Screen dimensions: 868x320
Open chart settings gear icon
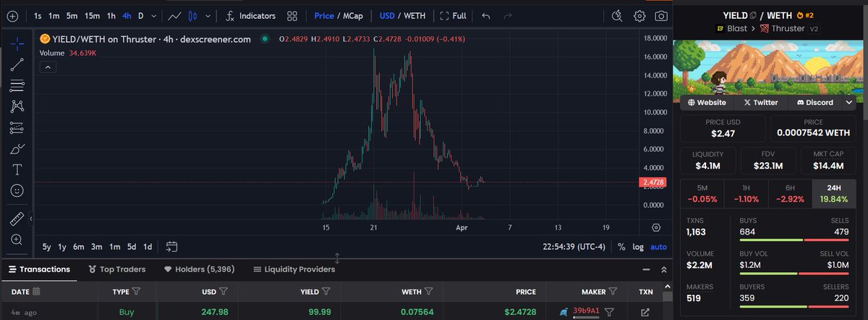(x=639, y=15)
